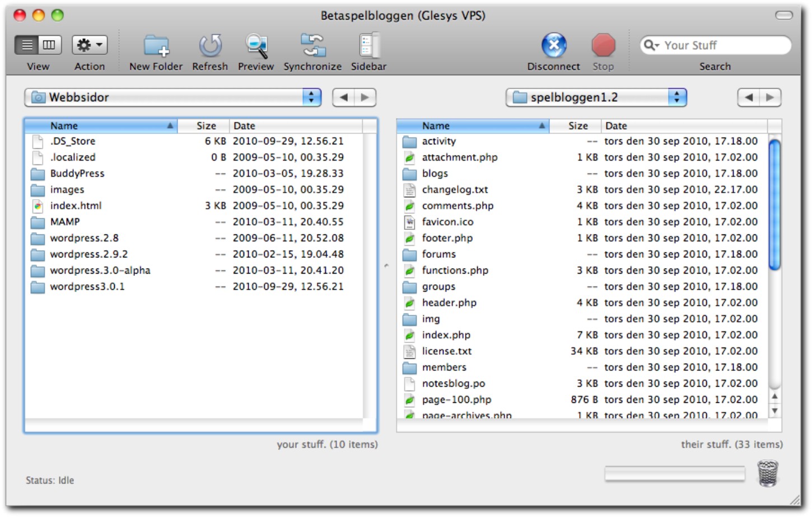Image resolution: width=812 pixels, height=517 pixels.
Task: Click the Refresh toolbar icon
Action: pos(210,46)
